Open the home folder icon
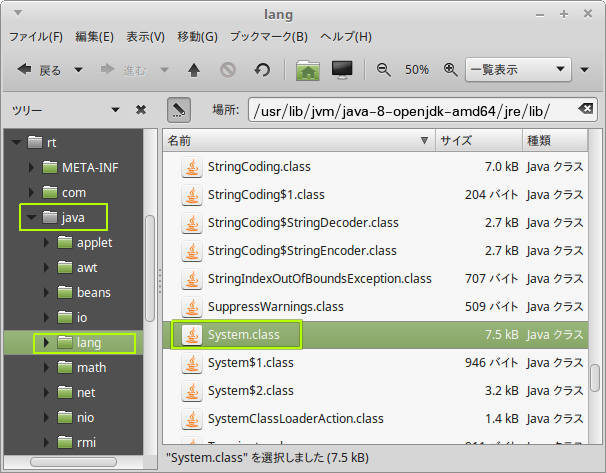Screen dimensions: 606x473 [308, 70]
